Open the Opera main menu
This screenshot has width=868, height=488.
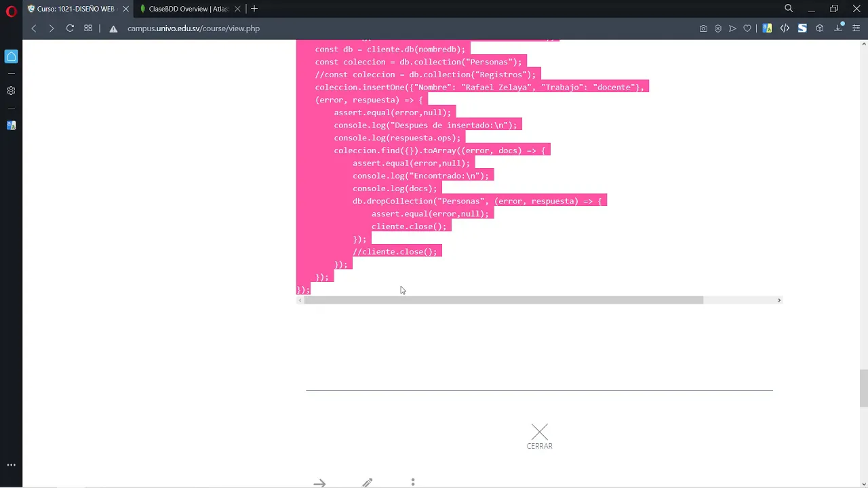point(11,11)
